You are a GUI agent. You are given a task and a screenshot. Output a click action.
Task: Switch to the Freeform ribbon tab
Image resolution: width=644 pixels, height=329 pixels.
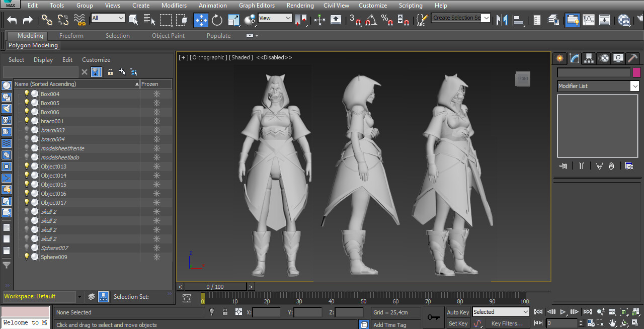click(x=71, y=35)
